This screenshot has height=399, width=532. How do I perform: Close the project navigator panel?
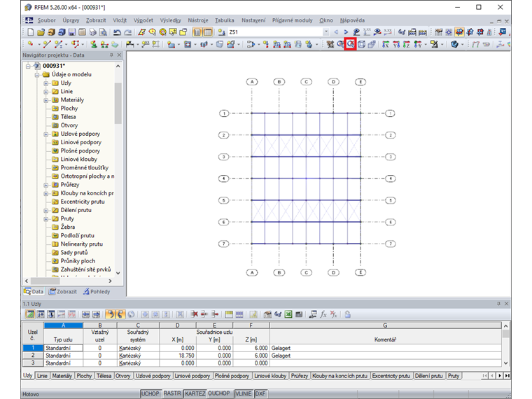[119, 55]
